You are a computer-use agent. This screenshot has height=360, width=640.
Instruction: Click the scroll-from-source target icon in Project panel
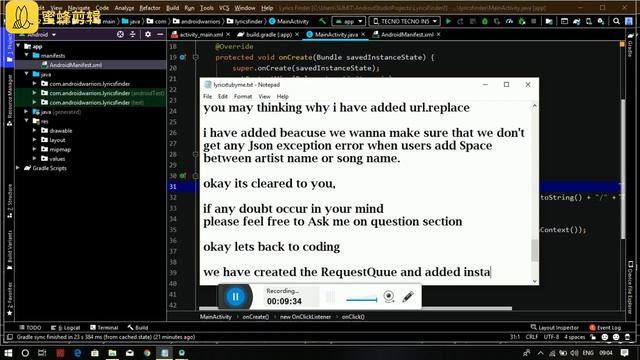point(120,35)
